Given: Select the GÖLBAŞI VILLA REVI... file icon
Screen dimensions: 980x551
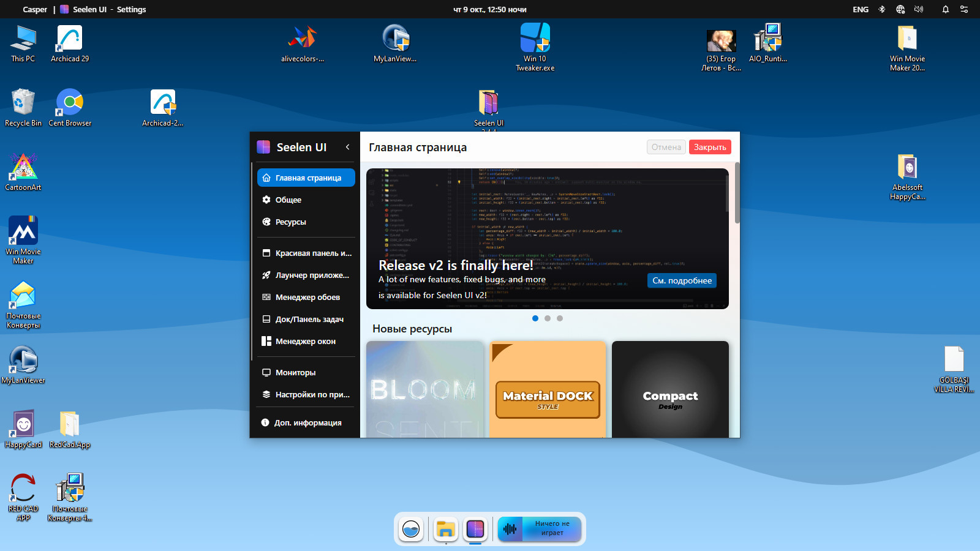Looking at the screenshot, I should [x=954, y=369].
